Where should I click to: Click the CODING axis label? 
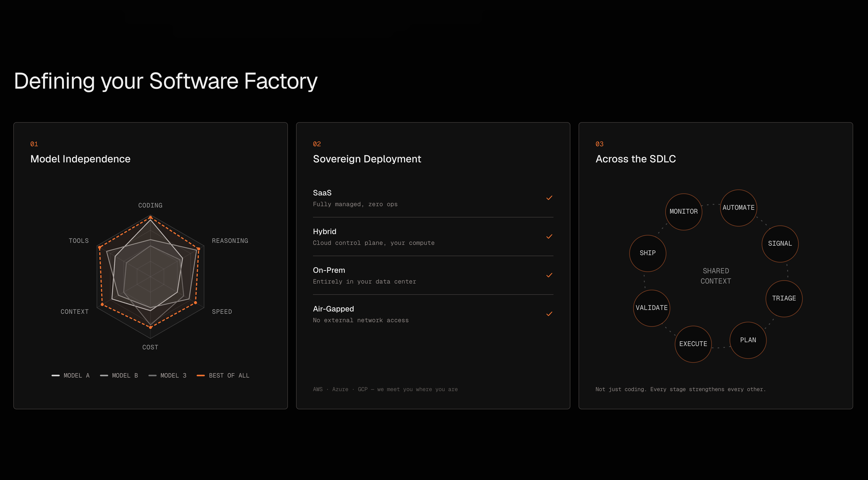pyautogui.click(x=150, y=205)
